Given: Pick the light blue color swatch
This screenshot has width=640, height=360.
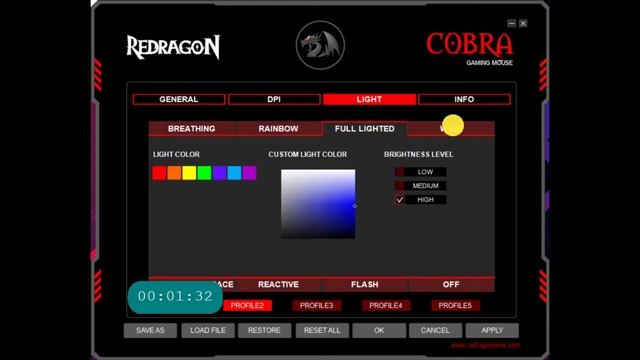Looking at the screenshot, I should (x=234, y=173).
